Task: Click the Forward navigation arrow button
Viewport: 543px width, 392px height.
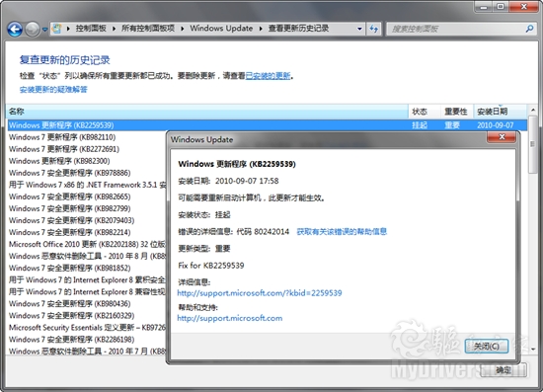Action: 33,29
